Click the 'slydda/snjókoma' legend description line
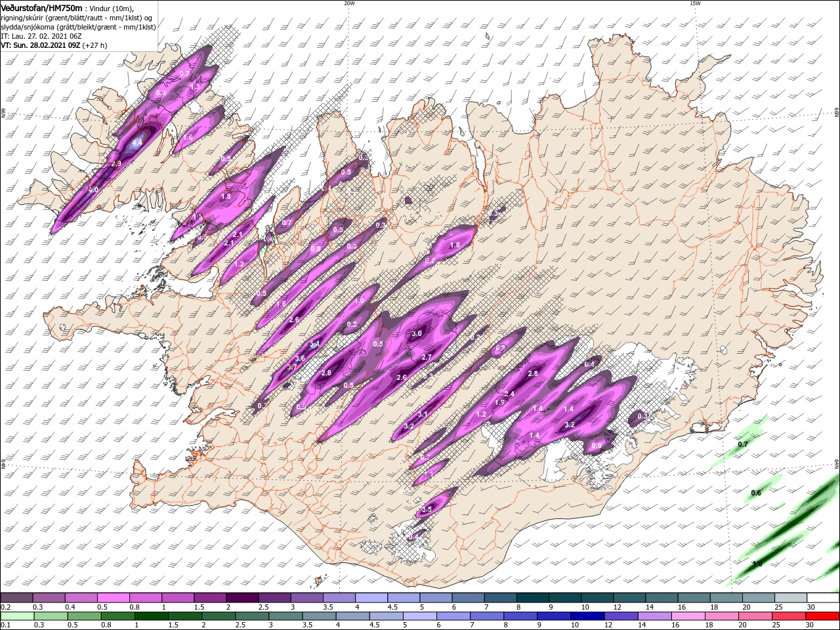Viewport: 840px width, 630px height. (x=77, y=27)
